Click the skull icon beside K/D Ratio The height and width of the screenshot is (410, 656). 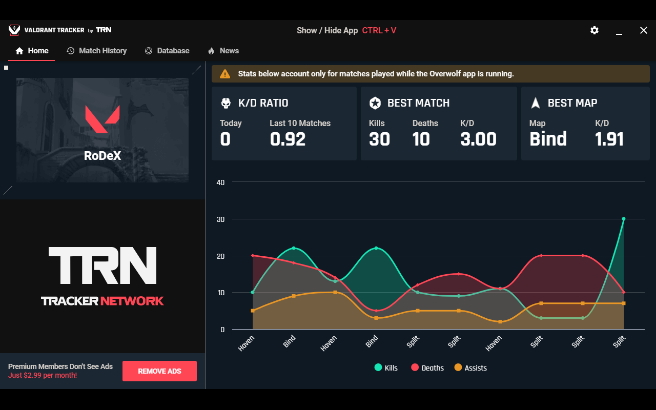point(225,103)
